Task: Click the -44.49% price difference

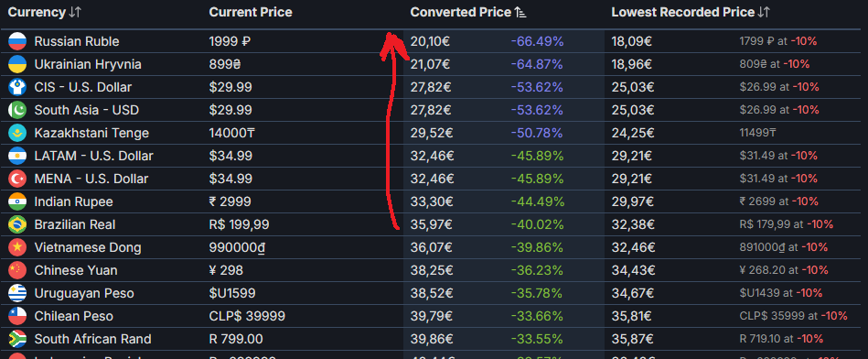Action: point(537,201)
